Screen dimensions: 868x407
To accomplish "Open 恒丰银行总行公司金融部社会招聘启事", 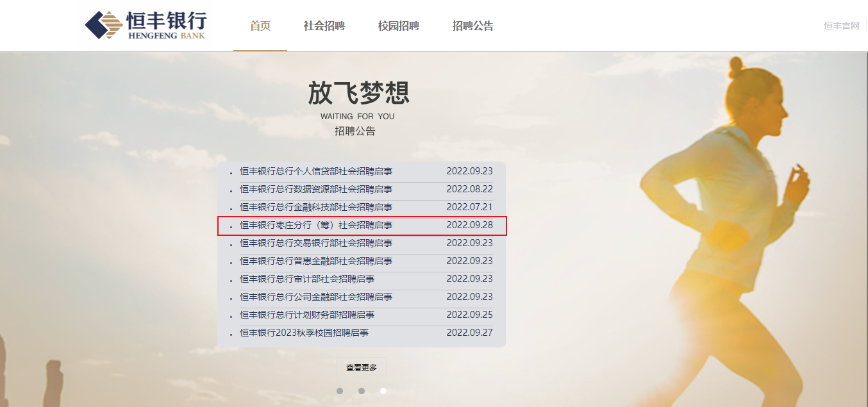I will 316,297.
